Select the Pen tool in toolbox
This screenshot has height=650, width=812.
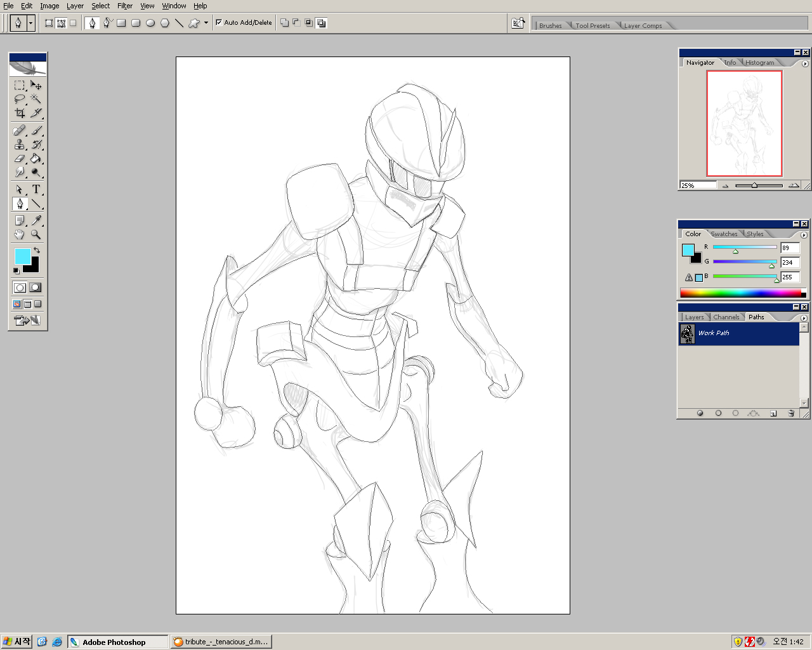(x=20, y=204)
